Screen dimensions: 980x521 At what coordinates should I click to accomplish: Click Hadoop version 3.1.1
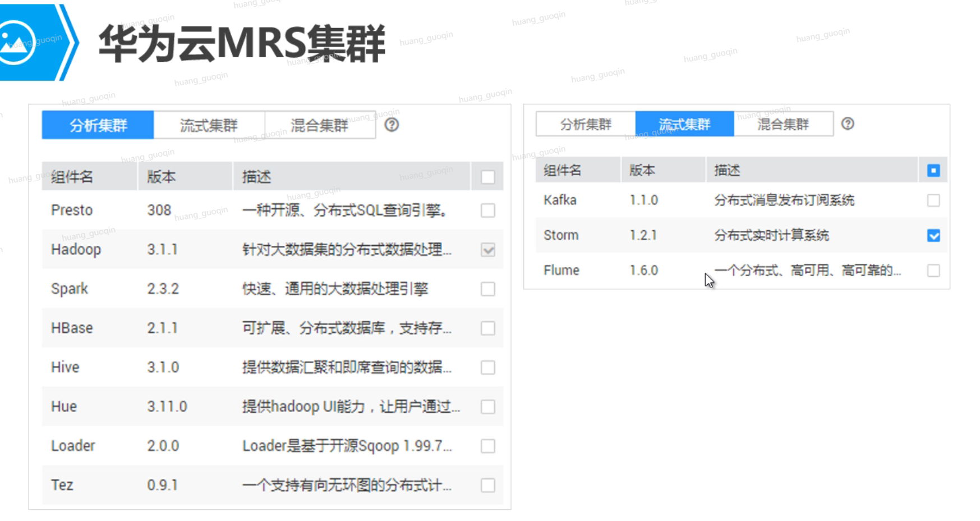(x=163, y=249)
